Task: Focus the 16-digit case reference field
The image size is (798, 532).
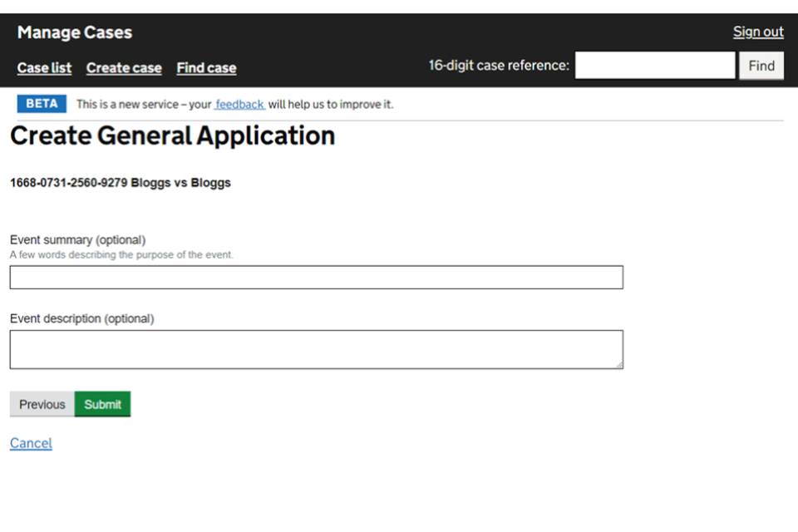Action: point(654,66)
